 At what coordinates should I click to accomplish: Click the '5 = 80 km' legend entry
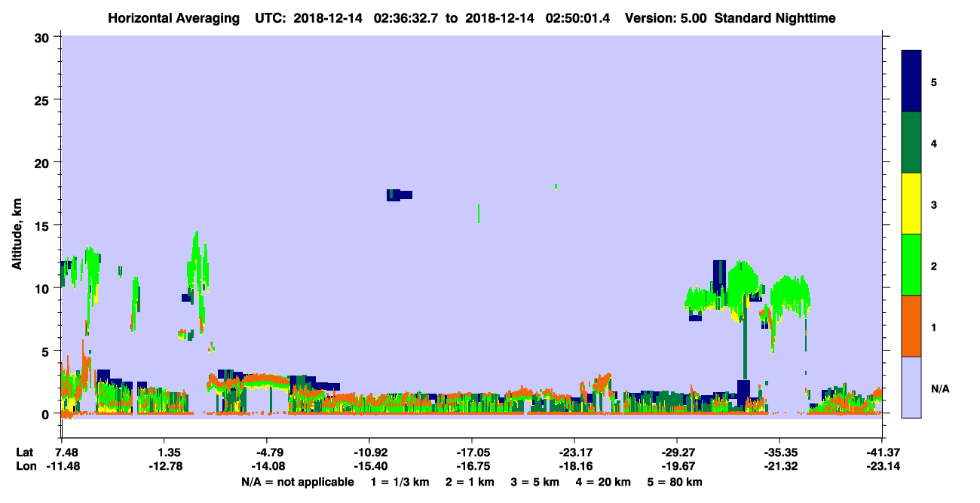click(x=675, y=482)
